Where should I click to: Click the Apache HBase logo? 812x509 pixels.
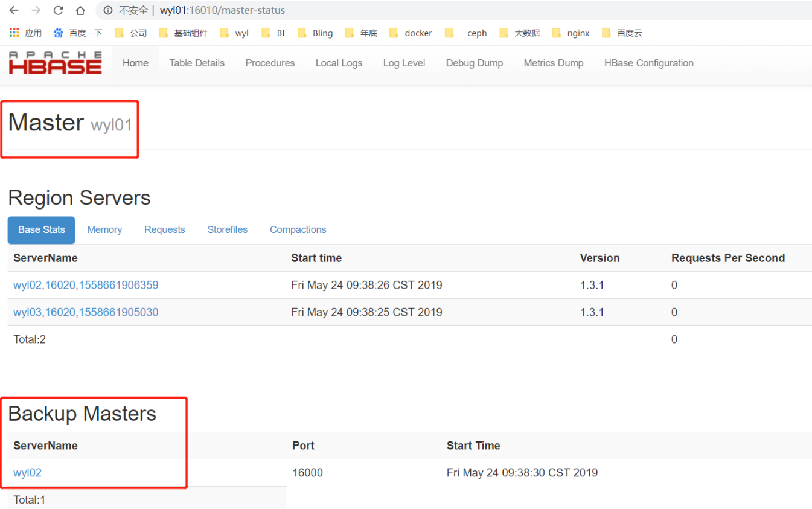(x=54, y=62)
